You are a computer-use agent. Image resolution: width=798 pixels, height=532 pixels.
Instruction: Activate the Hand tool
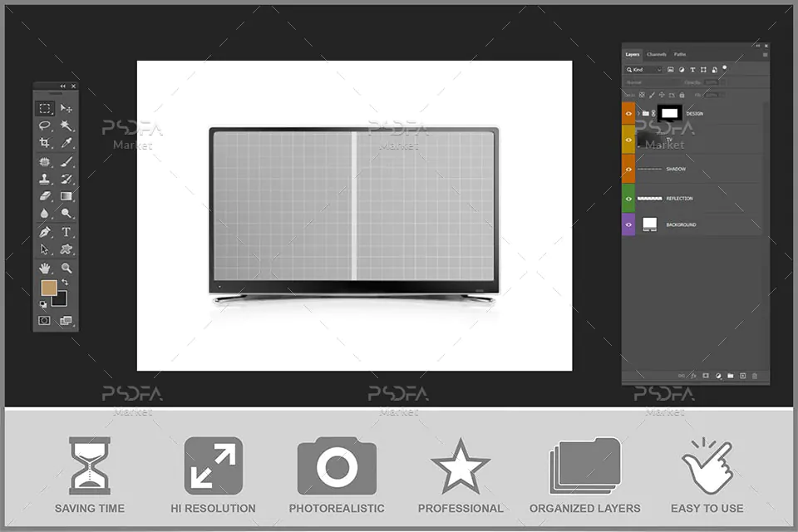point(45,268)
